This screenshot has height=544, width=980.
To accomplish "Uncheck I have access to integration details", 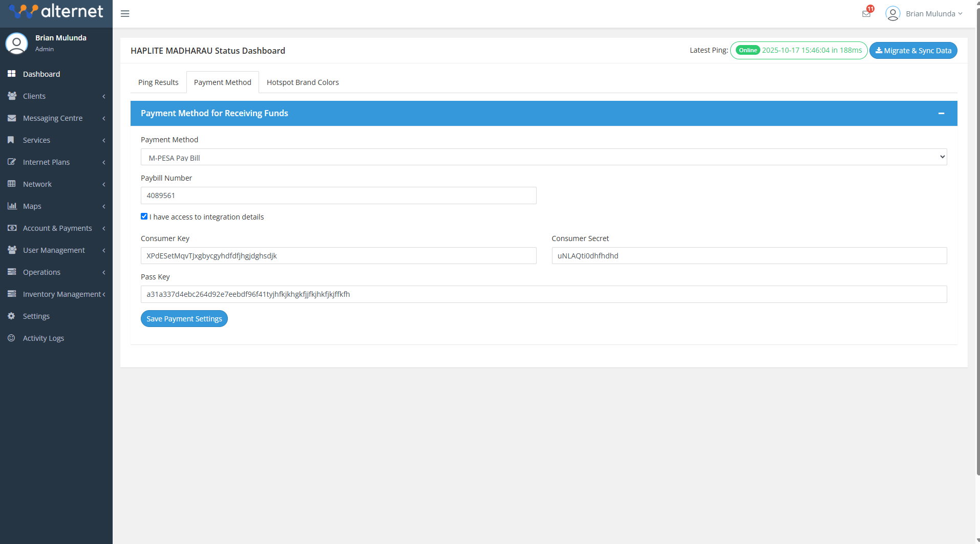I will point(144,216).
